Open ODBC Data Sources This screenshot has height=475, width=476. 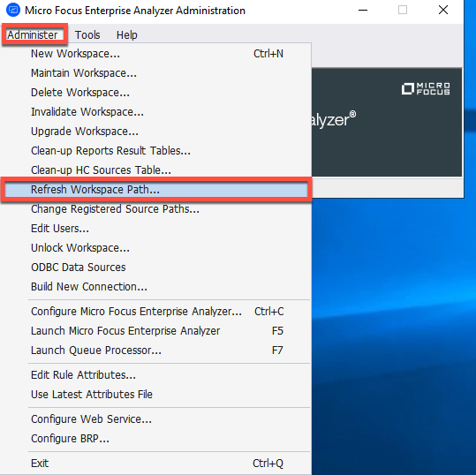155,268
